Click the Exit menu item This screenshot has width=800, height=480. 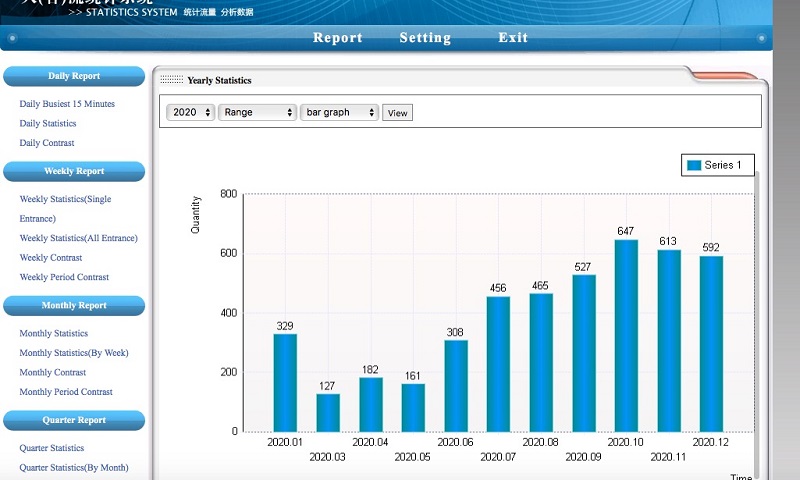click(513, 38)
